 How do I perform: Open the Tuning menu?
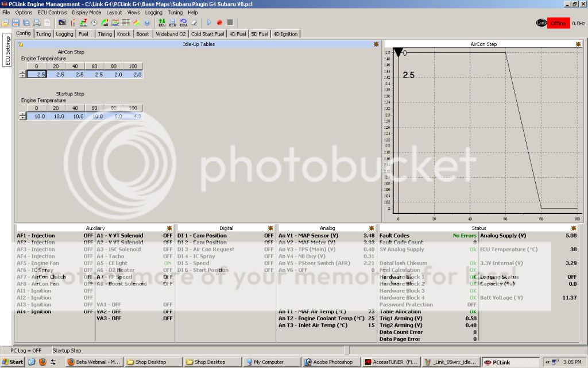click(x=175, y=12)
